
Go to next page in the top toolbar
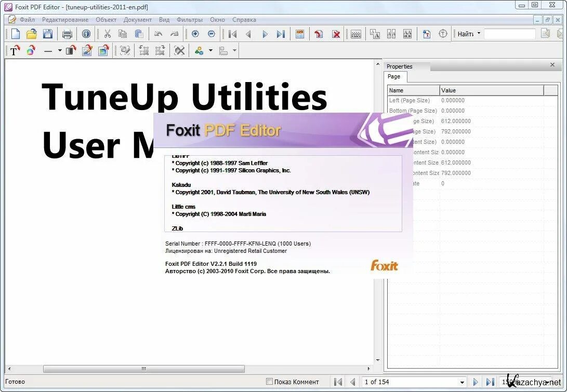[265, 34]
